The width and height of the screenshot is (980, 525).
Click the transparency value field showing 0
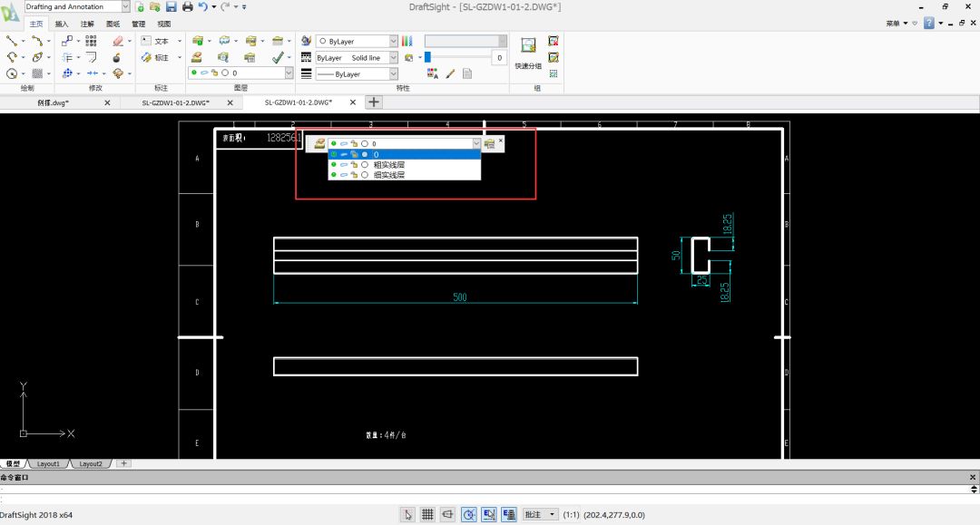tap(499, 57)
